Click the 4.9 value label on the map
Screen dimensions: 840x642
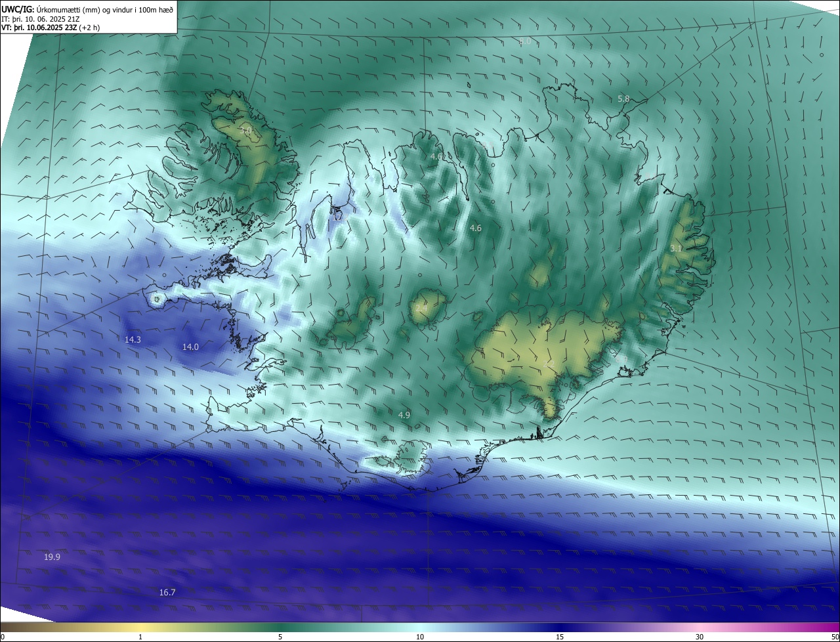pos(404,416)
